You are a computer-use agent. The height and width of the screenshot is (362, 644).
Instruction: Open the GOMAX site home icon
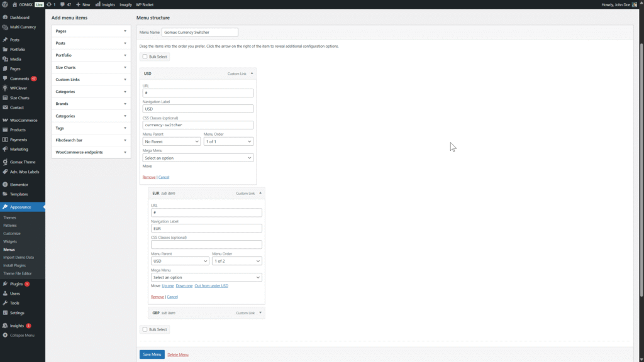pos(15,4)
